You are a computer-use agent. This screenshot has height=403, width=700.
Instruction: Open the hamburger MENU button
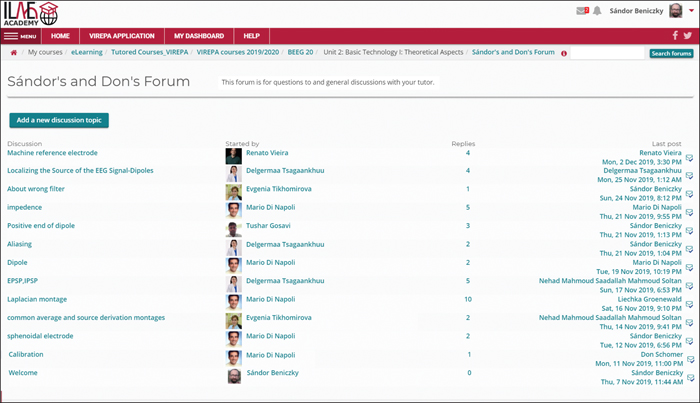[x=21, y=36]
